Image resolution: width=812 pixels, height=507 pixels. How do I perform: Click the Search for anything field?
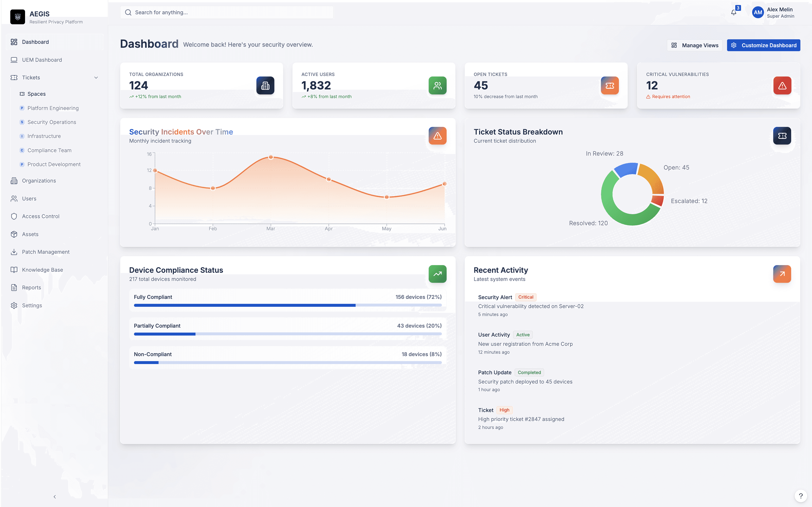coord(227,12)
